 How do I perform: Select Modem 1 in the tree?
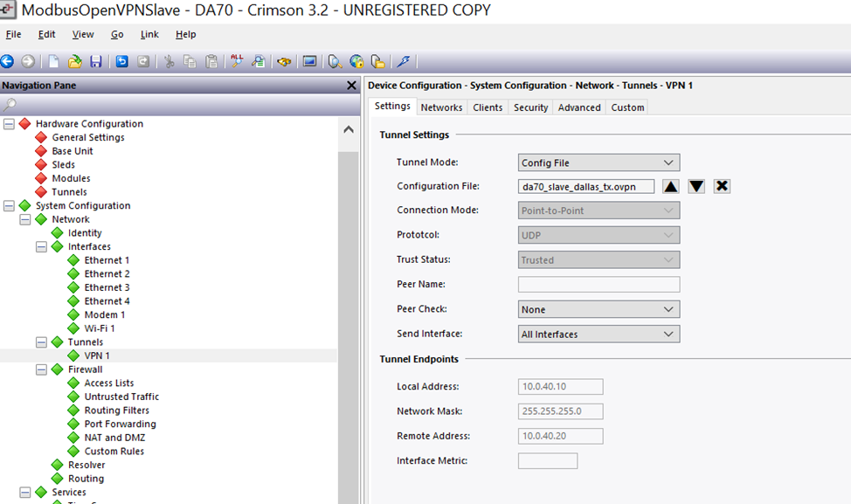(x=104, y=314)
